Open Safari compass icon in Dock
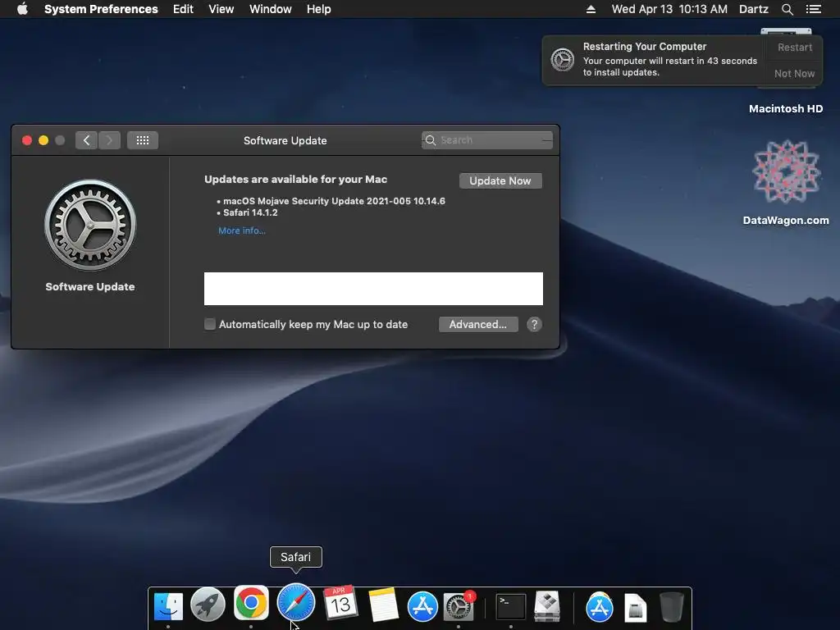The width and height of the screenshot is (840, 630). click(x=295, y=603)
